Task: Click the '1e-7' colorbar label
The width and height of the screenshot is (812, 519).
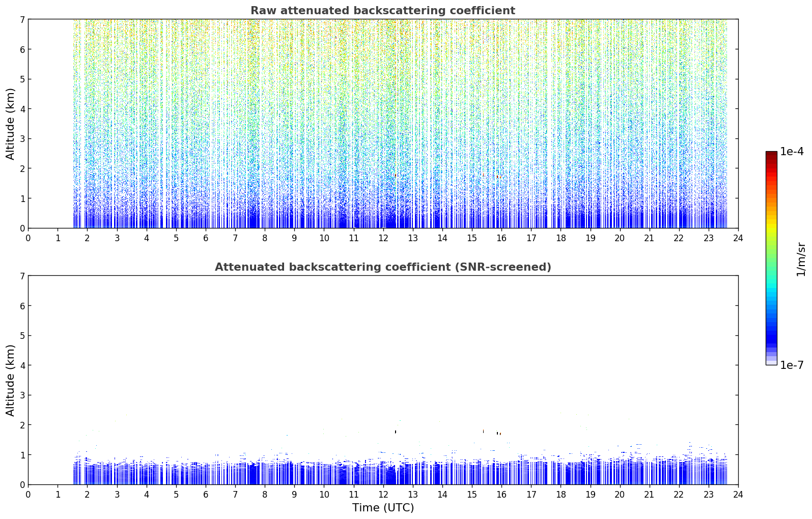Action: 792,365
